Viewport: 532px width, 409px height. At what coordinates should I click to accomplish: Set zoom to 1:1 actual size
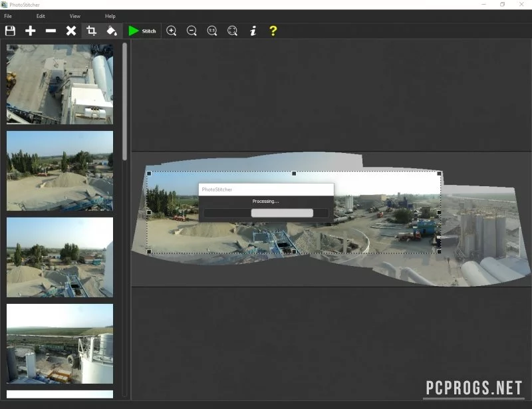212,31
